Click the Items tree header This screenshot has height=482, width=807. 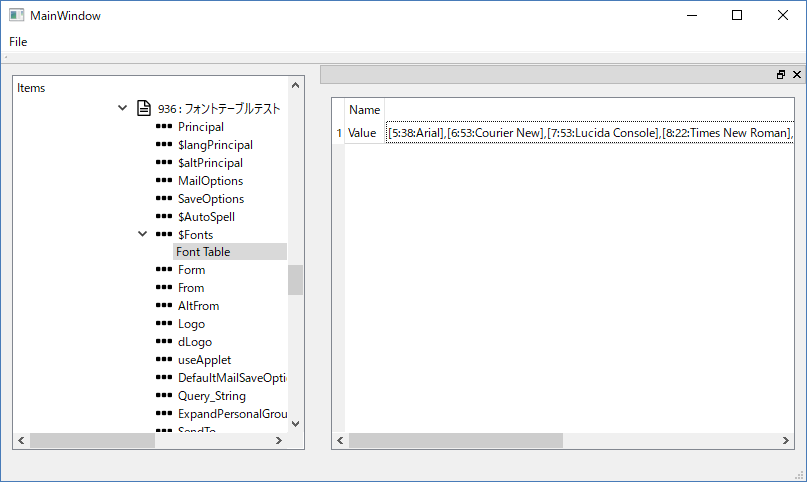31,88
